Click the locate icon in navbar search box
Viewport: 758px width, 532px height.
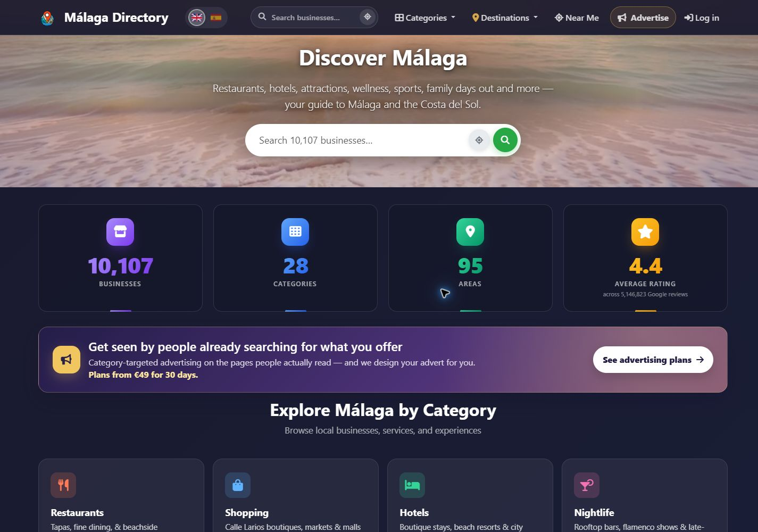368,17
